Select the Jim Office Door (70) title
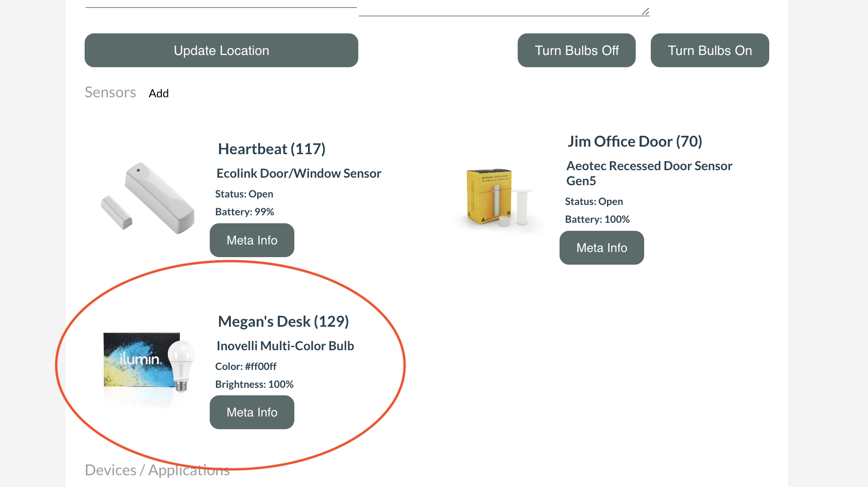The height and width of the screenshot is (487, 868). 635,141
